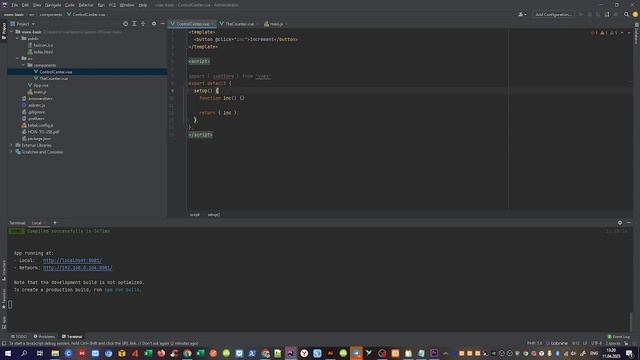The image size is (640, 360).
Task: Collapse the public folder
Action: (x=18, y=38)
